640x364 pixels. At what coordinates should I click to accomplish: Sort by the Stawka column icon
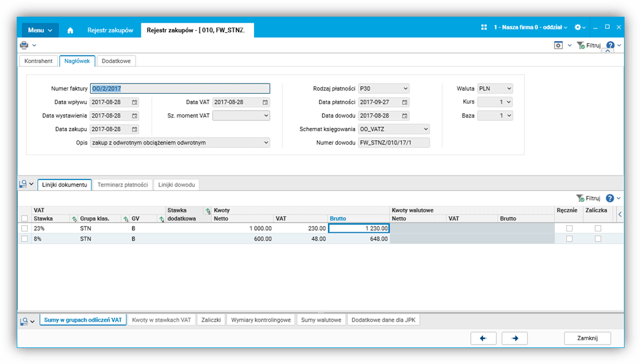74,219
